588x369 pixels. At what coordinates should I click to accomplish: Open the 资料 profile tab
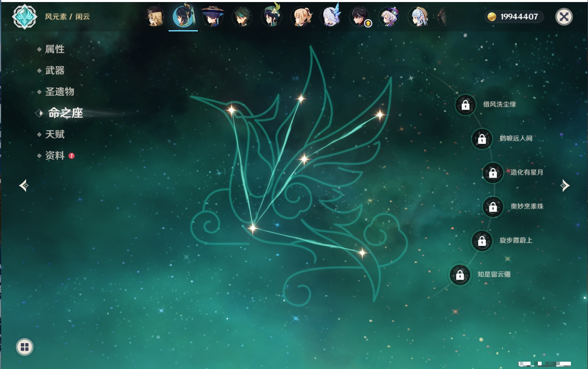click(x=55, y=155)
